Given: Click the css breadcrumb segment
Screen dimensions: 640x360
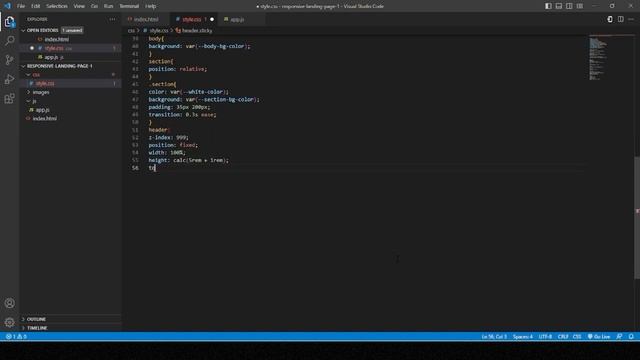Looking at the screenshot, I should pos(131,31).
